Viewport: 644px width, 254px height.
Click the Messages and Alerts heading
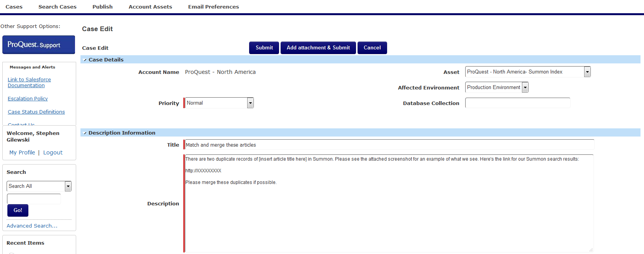32,67
